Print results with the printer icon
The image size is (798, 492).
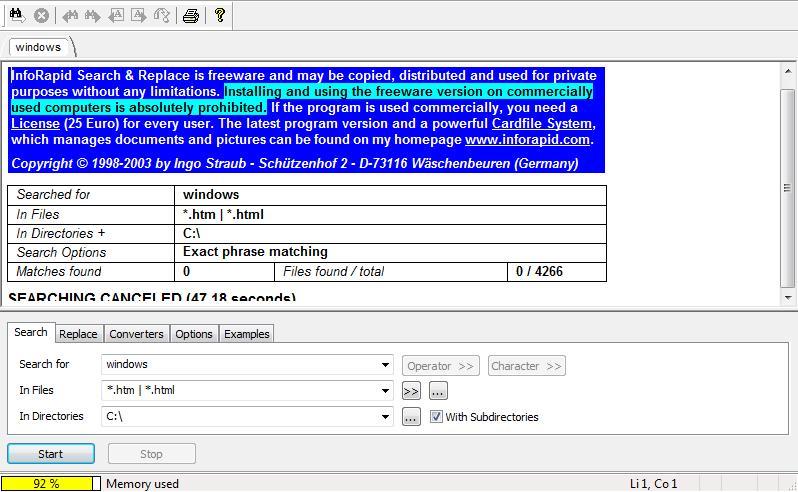point(191,16)
